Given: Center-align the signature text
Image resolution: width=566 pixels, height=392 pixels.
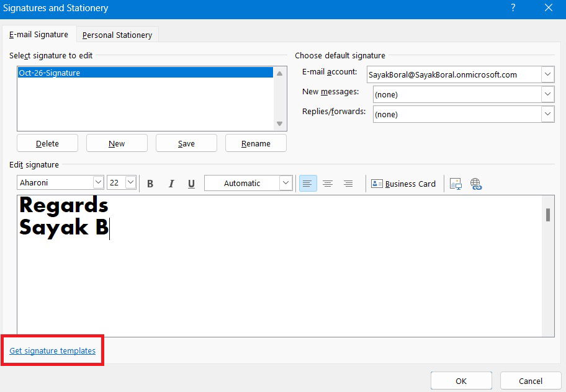Looking at the screenshot, I should 328,183.
